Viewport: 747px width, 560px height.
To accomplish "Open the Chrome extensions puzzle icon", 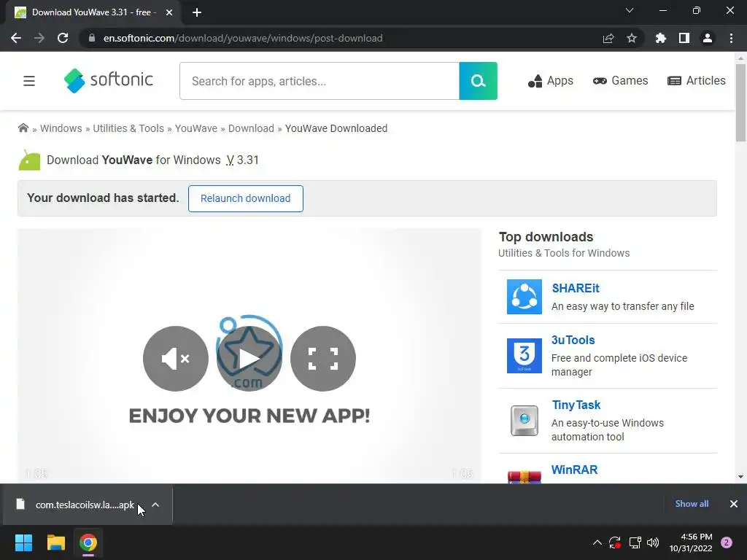I will pyautogui.click(x=661, y=38).
